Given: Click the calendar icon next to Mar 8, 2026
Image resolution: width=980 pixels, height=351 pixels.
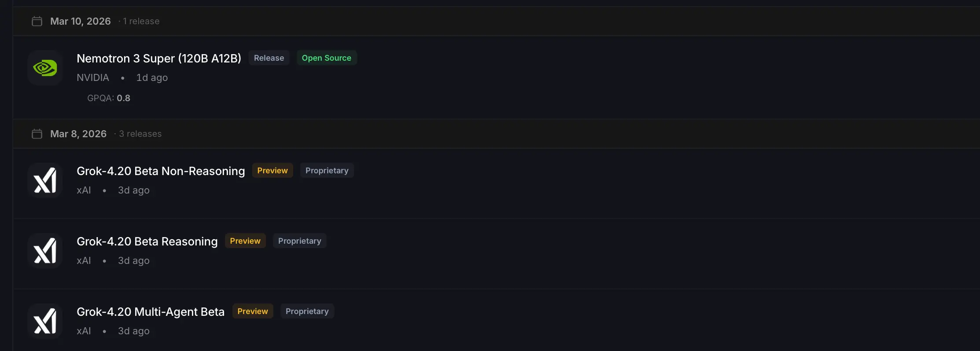Looking at the screenshot, I should pyautogui.click(x=37, y=134).
